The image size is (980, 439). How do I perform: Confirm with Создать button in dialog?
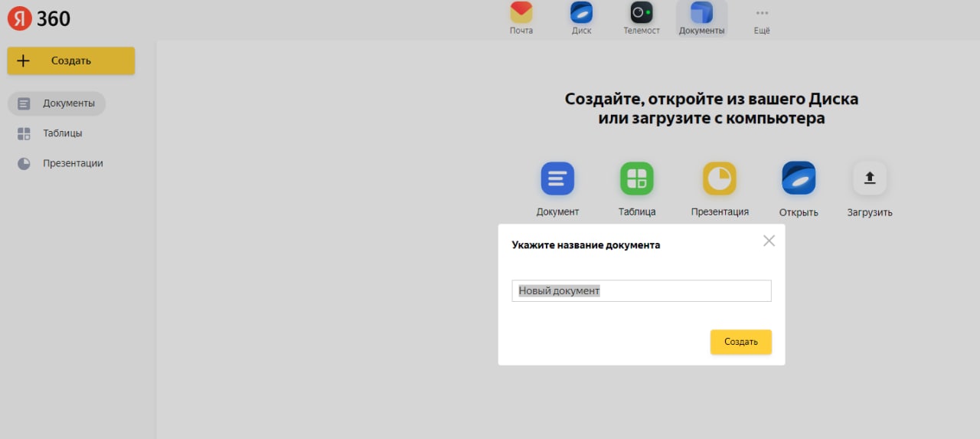point(741,342)
